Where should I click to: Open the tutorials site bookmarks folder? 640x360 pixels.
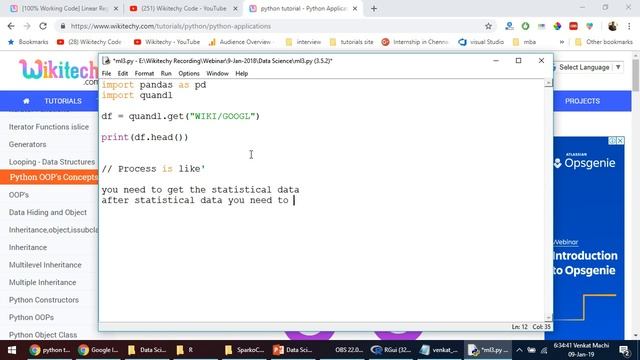click(x=351, y=42)
